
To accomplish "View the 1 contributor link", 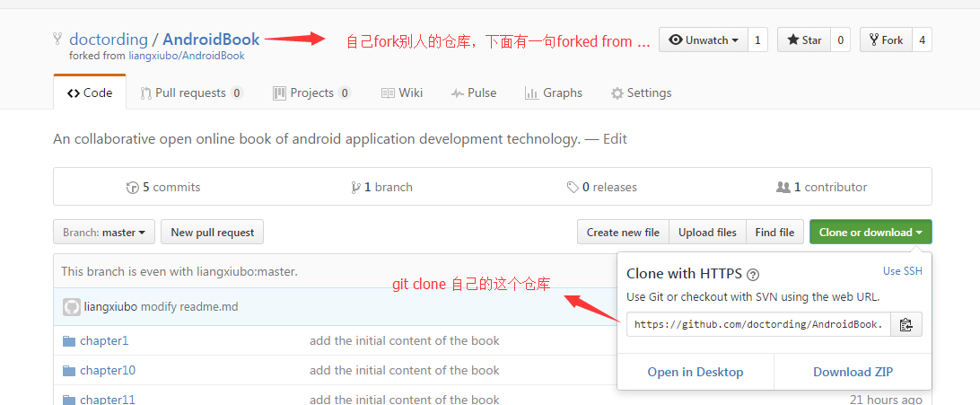I will (x=821, y=187).
